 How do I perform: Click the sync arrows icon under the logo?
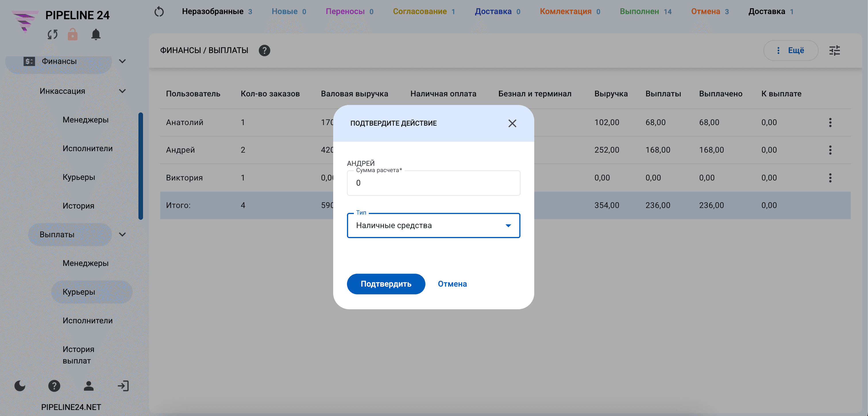tap(53, 34)
